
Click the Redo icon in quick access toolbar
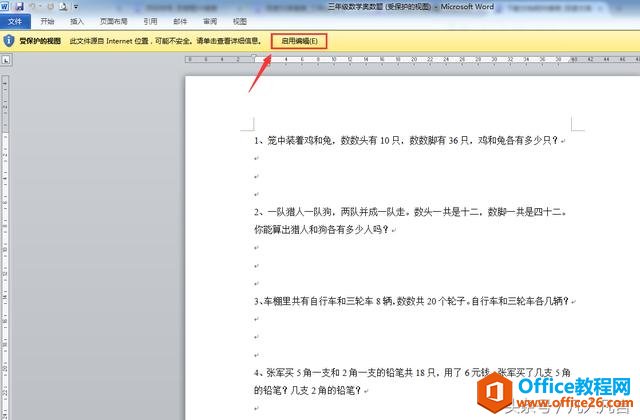48,6
